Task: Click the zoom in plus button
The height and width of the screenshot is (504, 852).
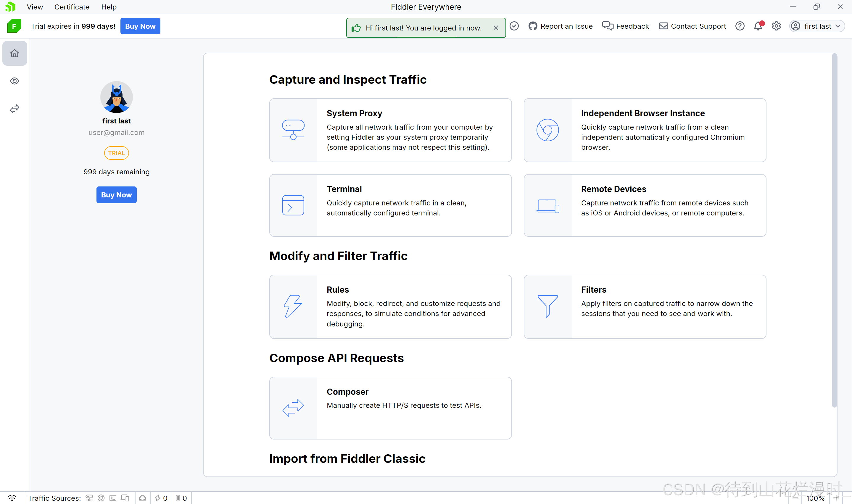Action: pyautogui.click(x=836, y=498)
